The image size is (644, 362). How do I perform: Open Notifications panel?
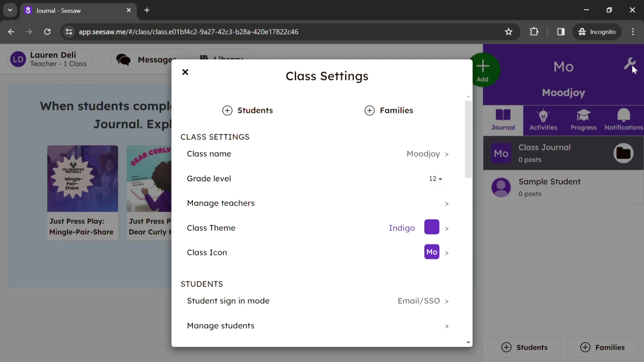pyautogui.click(x=624, y=119)
